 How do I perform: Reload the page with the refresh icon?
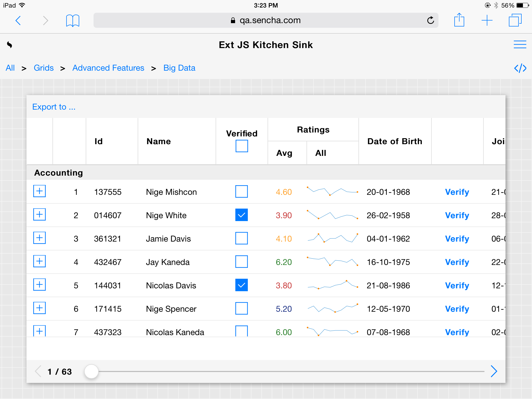click(430, 20)
